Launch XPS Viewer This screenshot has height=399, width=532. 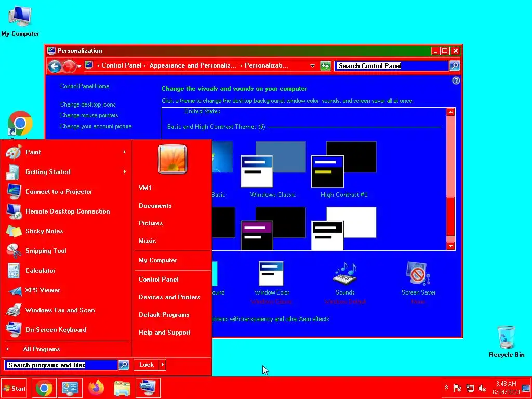click(66, 290)
